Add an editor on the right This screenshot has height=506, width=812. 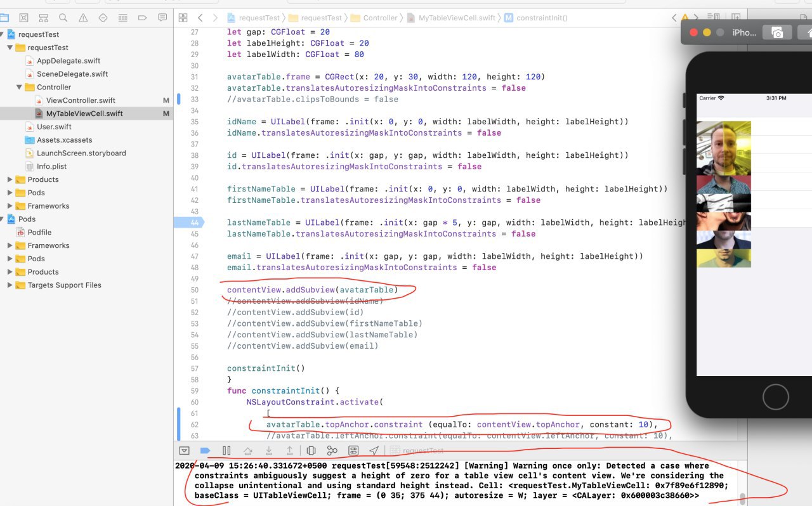tap(735, 18)
